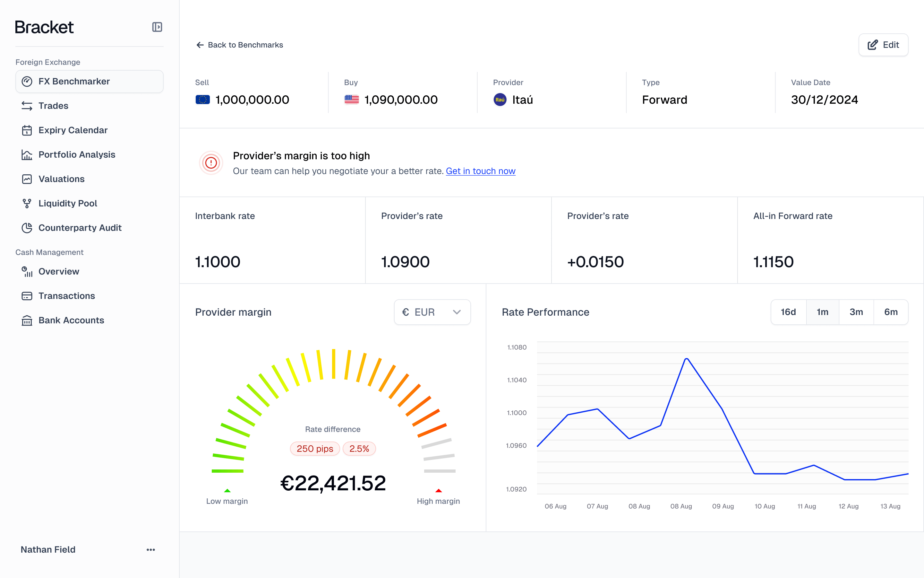Click the 1.0900 provider's rate value

click(x=405, y=262)
